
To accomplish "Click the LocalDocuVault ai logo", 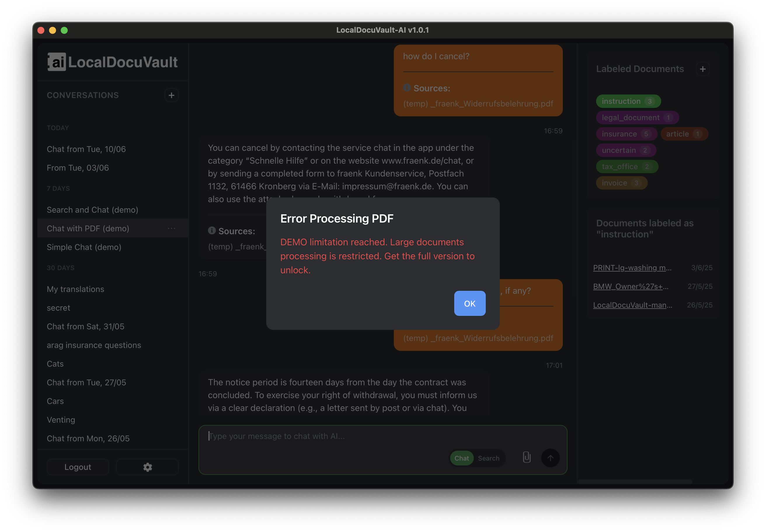I will pos(112,62).
